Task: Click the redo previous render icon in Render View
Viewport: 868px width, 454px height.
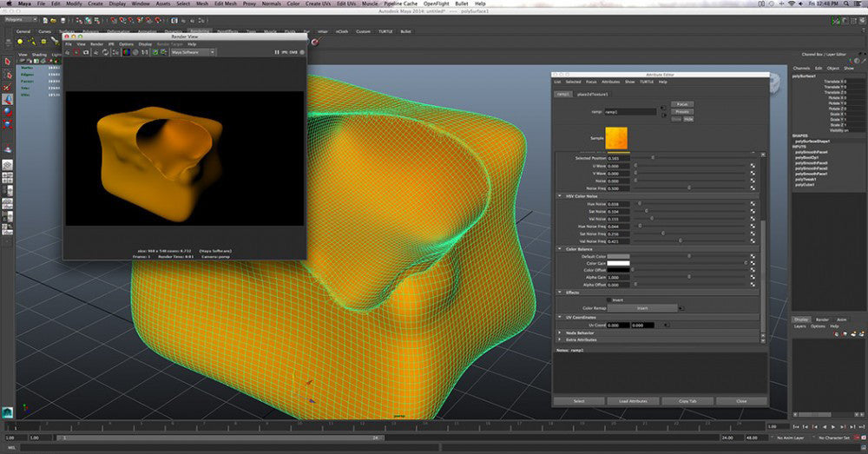Action: [69, 52]
